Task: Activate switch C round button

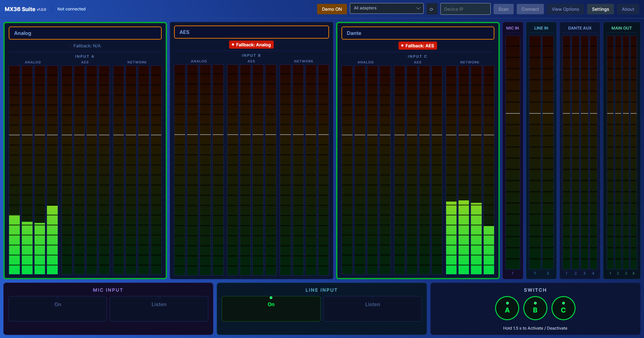Action: point(563,308)
